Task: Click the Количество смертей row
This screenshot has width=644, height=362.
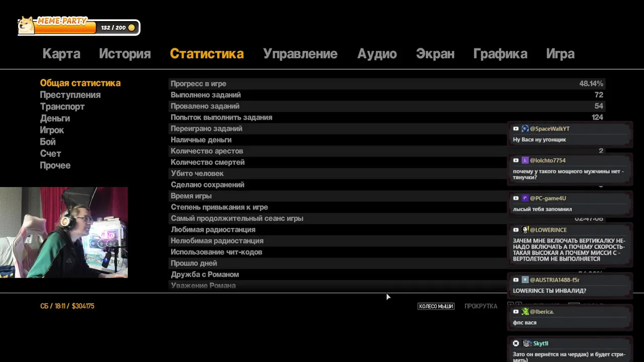Action: 387,162
